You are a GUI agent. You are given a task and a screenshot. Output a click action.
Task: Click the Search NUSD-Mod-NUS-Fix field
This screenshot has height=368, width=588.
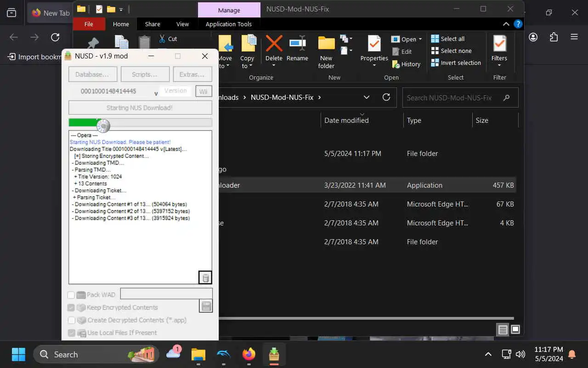click(x=460, y=98)
